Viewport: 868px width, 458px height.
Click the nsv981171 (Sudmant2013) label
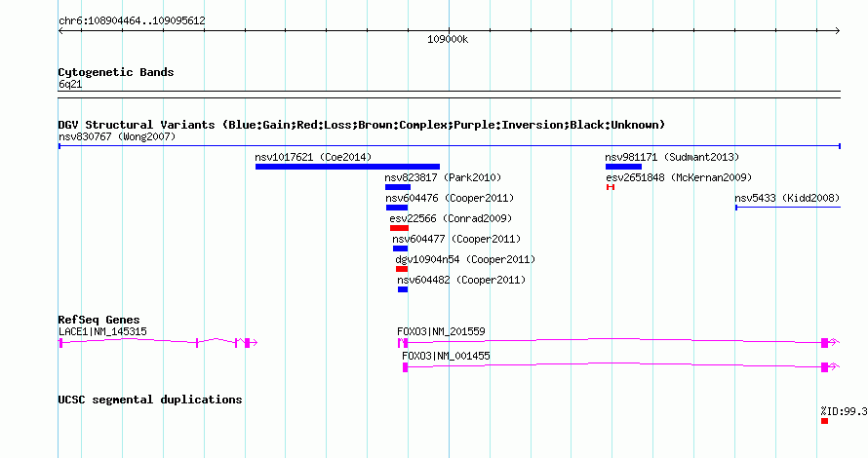coord(672,157)
